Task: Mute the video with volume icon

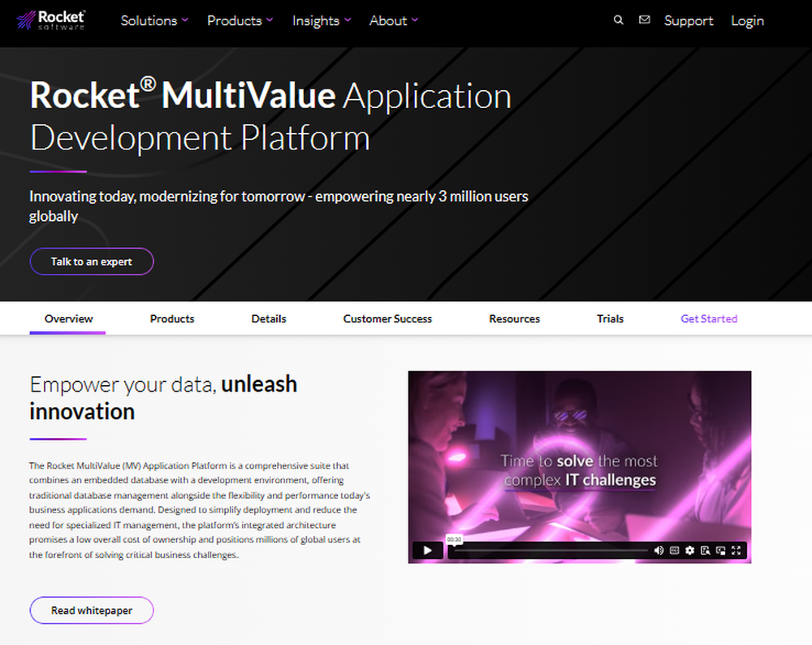Action: click(x=659, y=550)
